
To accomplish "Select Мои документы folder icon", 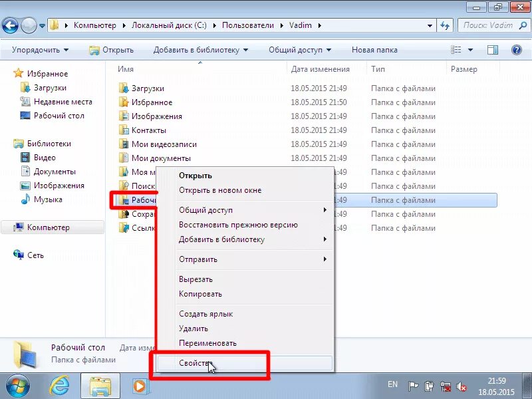I will click(124, 158).
